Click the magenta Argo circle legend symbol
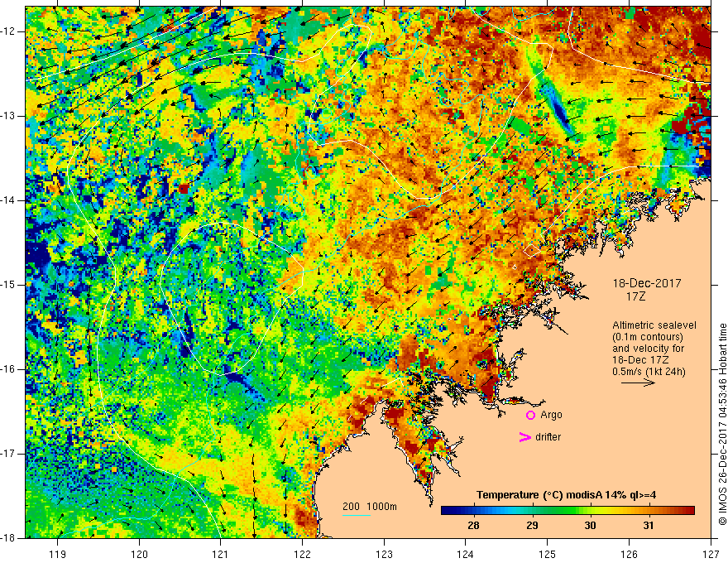 (x=530, y=416)
